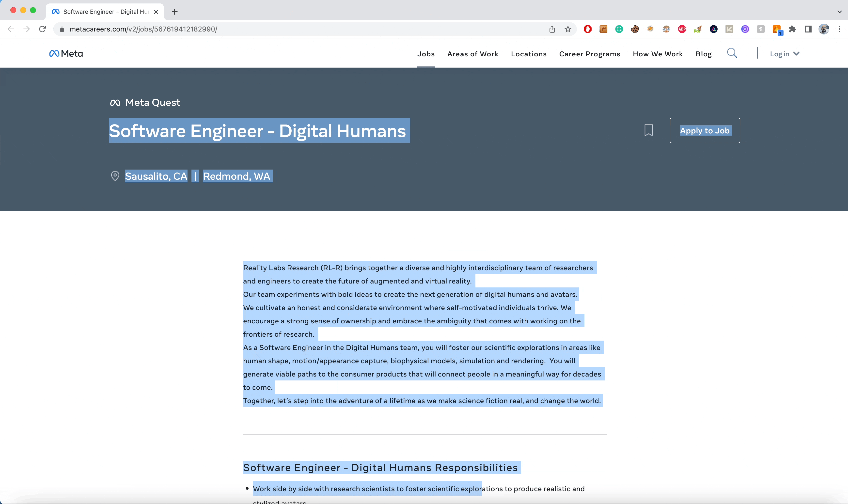848x504 pixels.
Task: Click the gray Honey extension icon
Action: pos(761,29)
